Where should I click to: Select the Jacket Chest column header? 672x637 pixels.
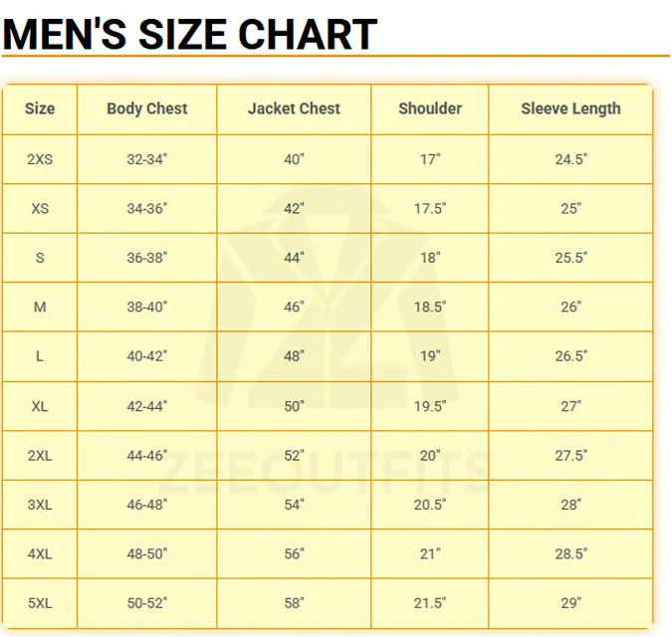[294, 108]
